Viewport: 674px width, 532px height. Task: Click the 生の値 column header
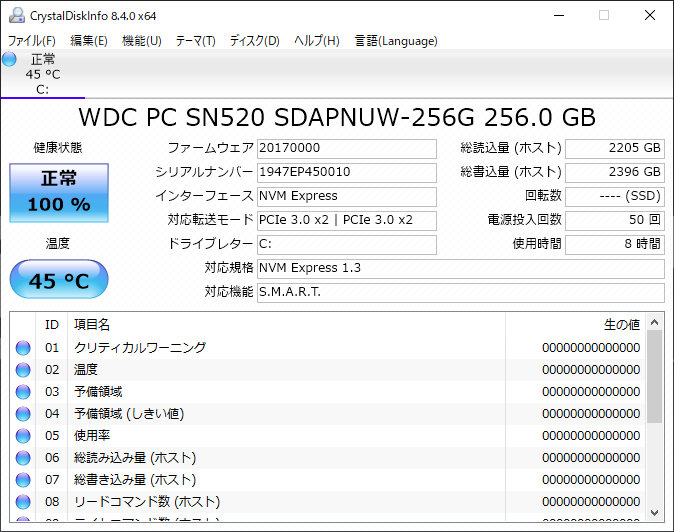point(575,325)
